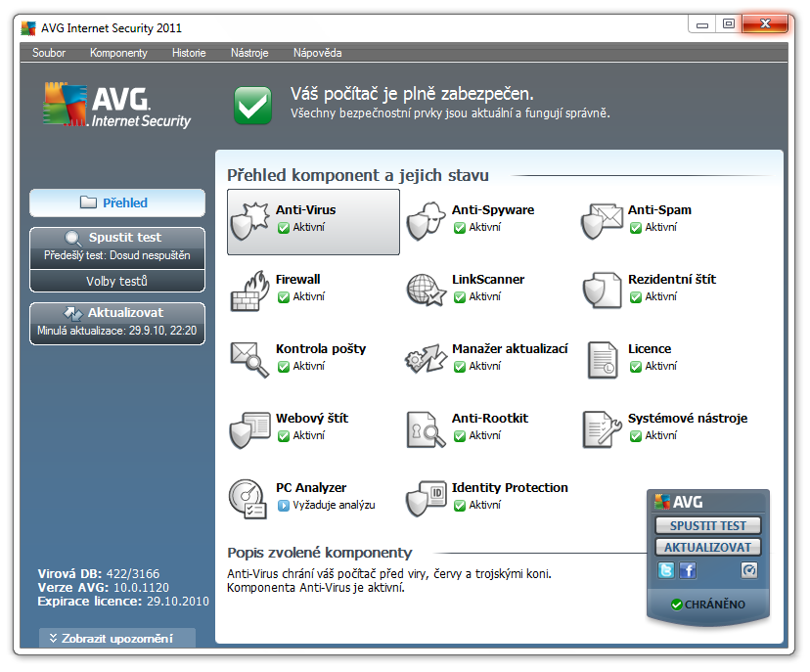The height and width of the screenshot is (672, 810).
Task: Select the Anti-Rootkit label
Action: point(490,418)
